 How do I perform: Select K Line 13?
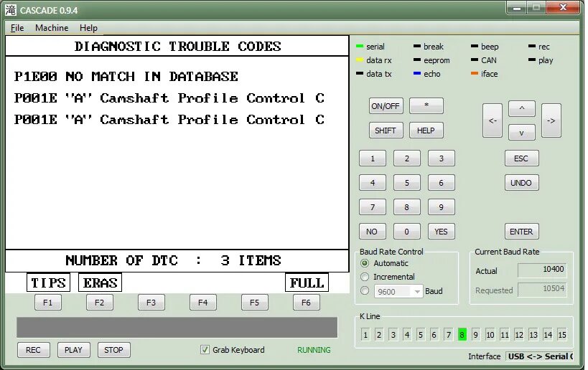click(533, 335)
